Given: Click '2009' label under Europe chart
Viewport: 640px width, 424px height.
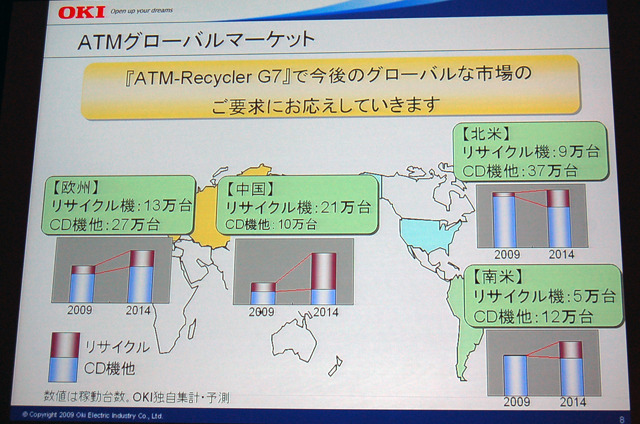Looking at the screenshot, I should click(80, 310).
